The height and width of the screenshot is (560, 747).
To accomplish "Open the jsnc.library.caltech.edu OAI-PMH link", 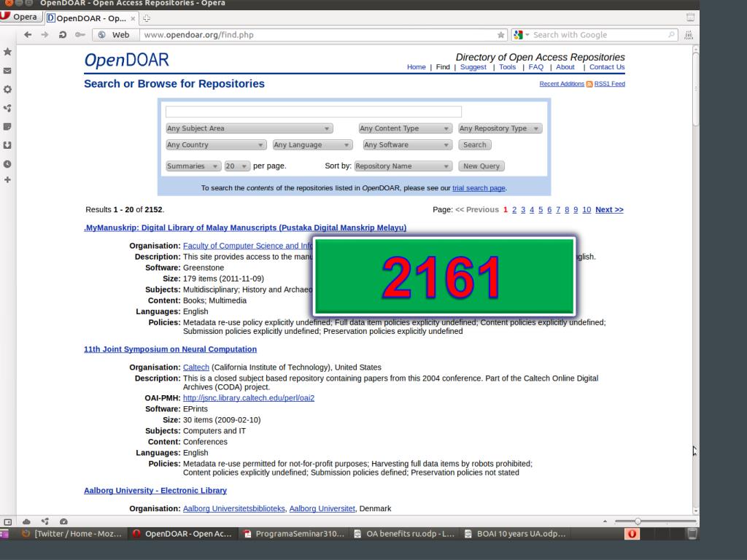I will (x=249, y=398).
